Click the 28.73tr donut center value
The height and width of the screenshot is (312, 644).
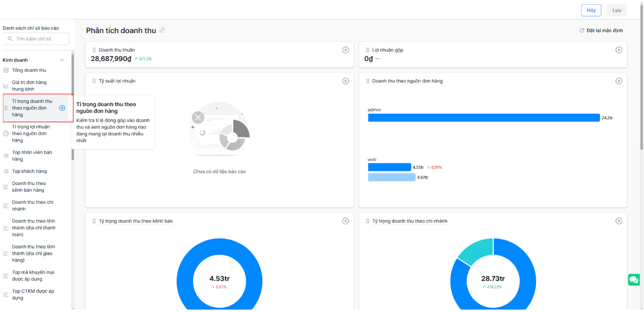493,278
